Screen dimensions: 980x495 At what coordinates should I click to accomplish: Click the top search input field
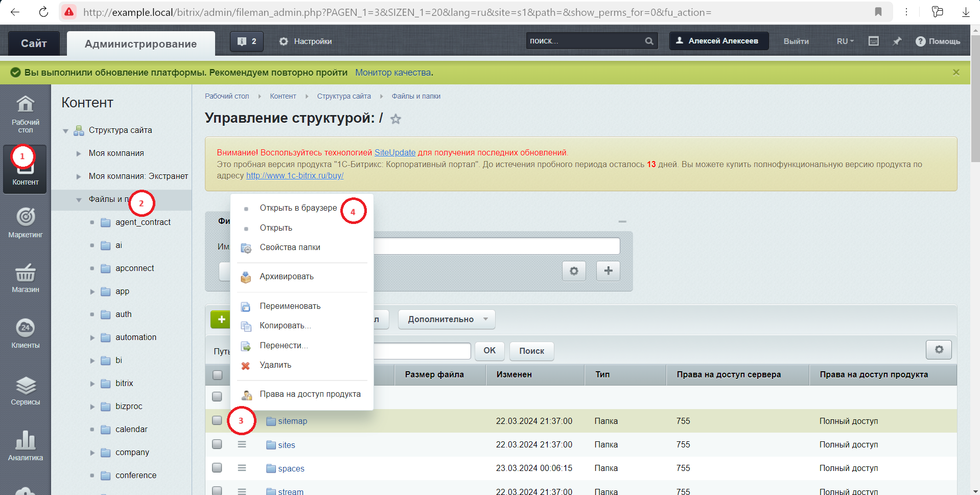(586, 41)
